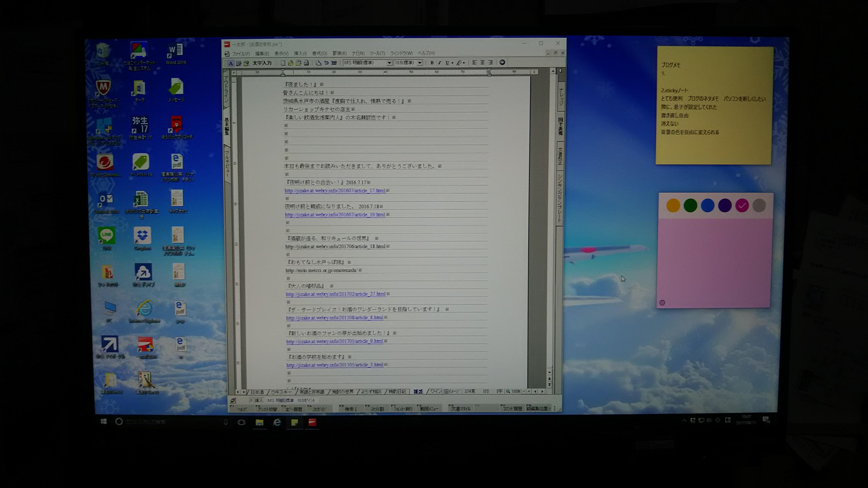Click the new document icon
This screenshot has height=488, width=868.
click(283, 63)
